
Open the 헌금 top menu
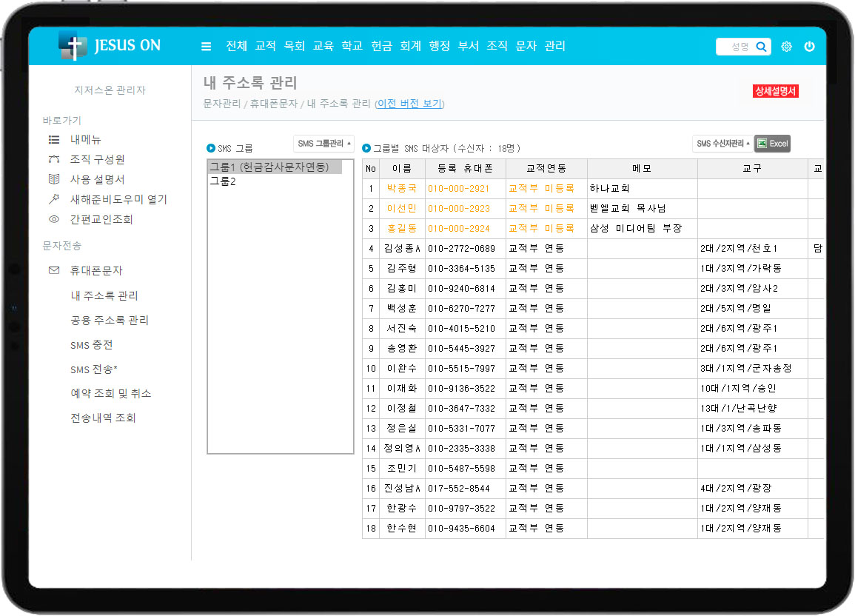point(381,46)
